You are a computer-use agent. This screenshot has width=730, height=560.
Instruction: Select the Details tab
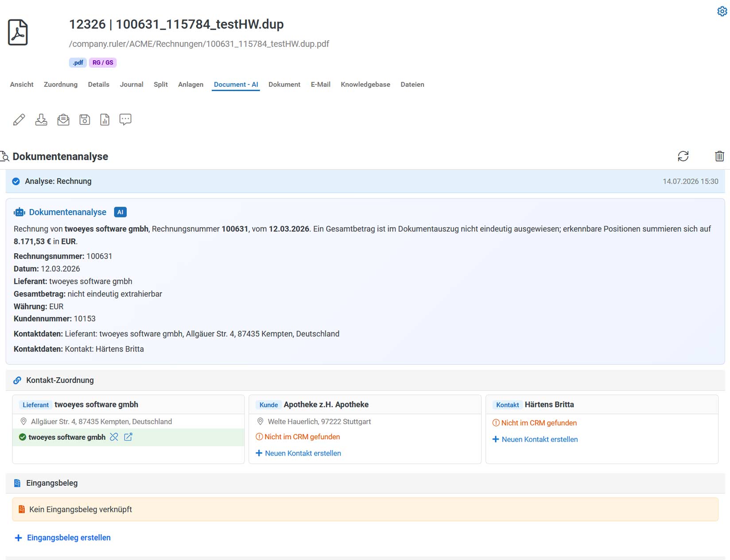98,85
